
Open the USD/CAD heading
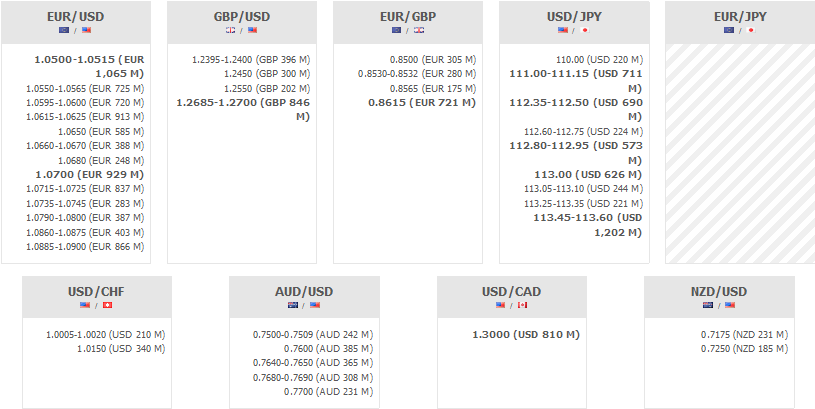tap(512, 292)
